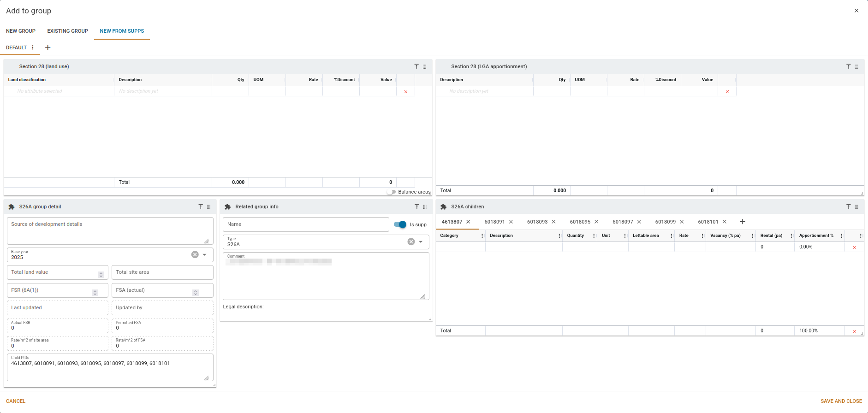Screen dimensions: 868x413
Task: Open the DEFAULT tab three-dot menu
Action: tap(33, 47)
